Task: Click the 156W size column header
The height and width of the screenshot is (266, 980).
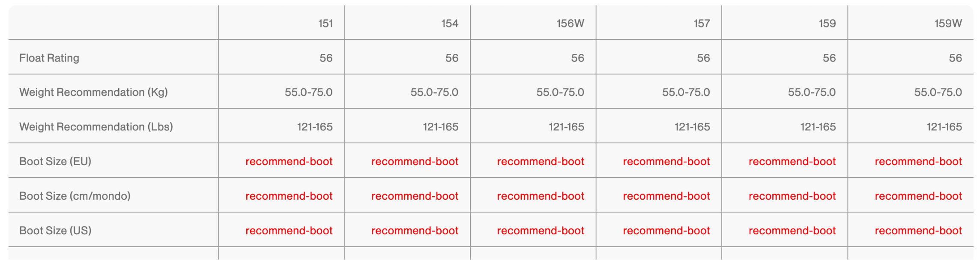Action: tap(570, 24)
